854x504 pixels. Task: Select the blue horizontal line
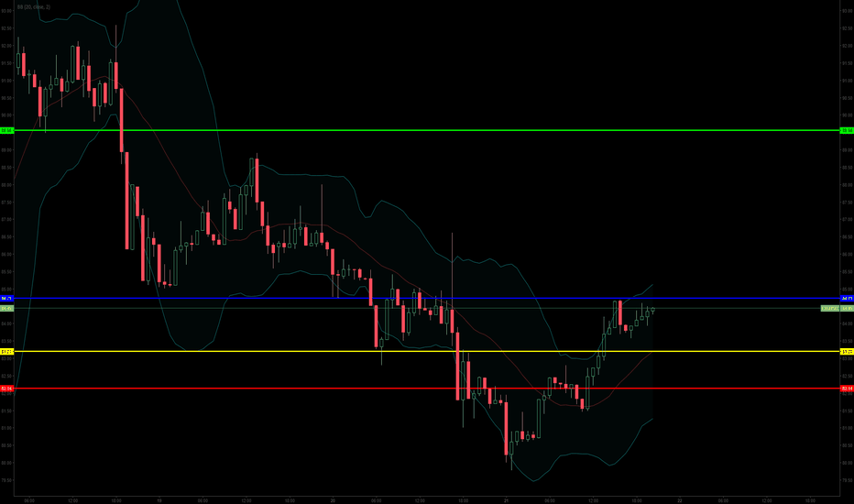click(x=427, y=298)
